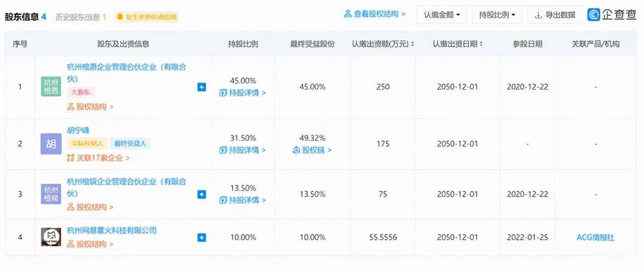
Task: Click the 序号 column header
Action: (x=20, y=44)
